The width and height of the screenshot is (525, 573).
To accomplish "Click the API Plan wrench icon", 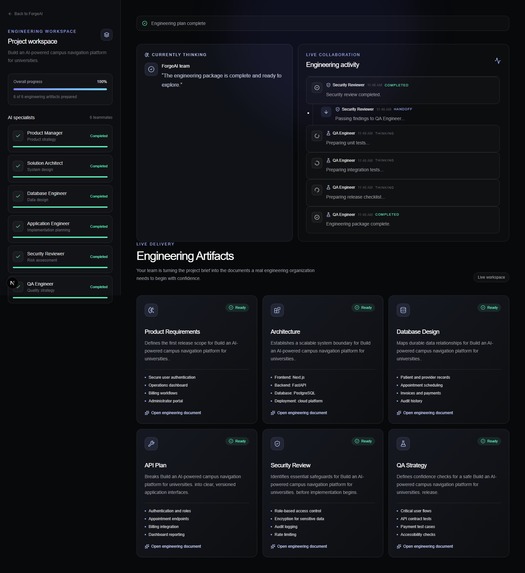I will pyautogui.click(x=151, y=444).
